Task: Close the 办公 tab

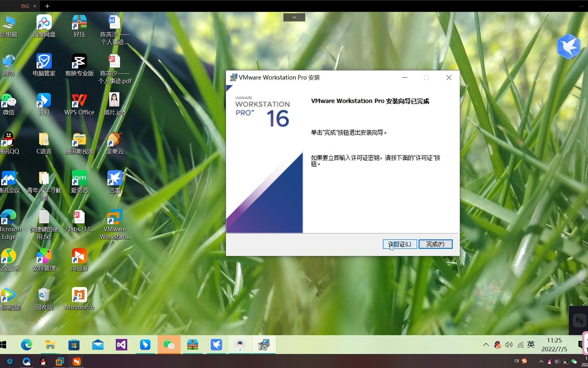Action: click(x=35, y=6)
